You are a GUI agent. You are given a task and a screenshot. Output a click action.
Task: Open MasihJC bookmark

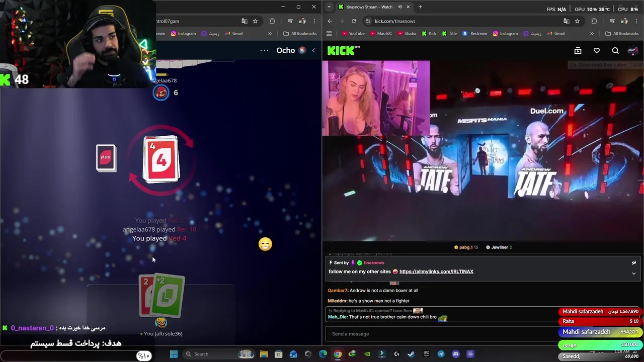pos(380,34)
